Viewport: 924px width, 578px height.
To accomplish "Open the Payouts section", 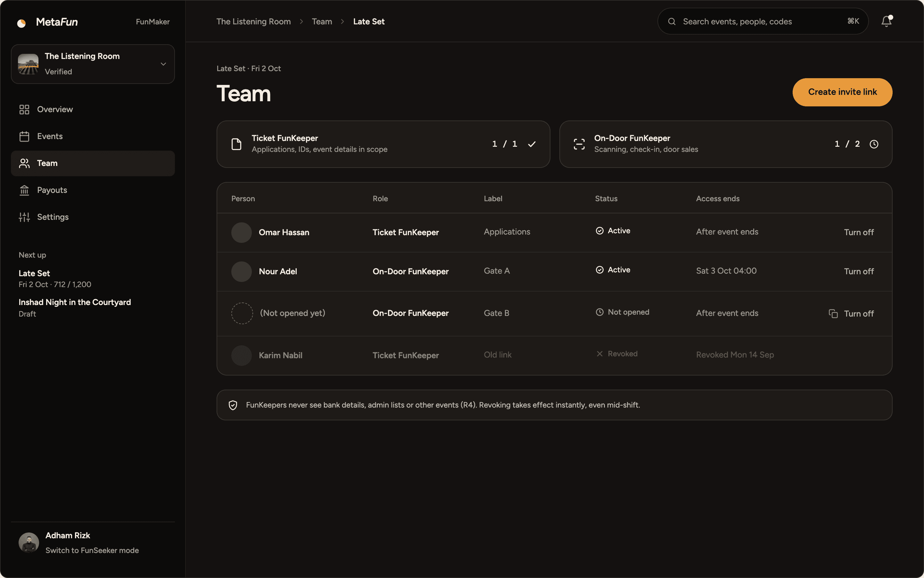I will pyautogui.click(x=93, y=190).
